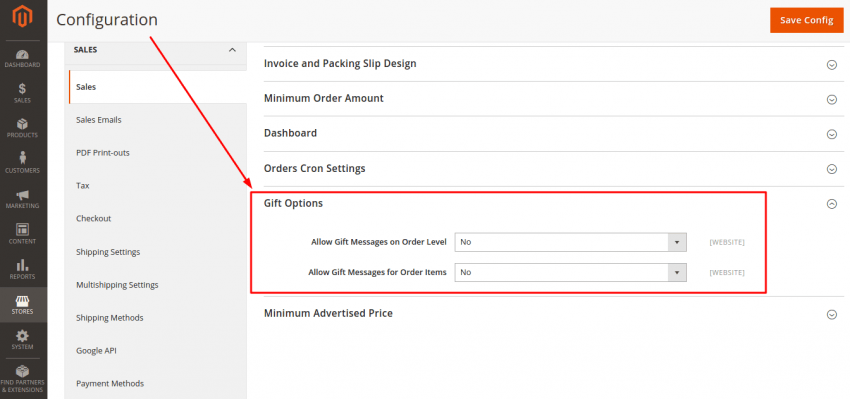
Task: Click the Dashboard section heading in settings
Action: coord(290,133)
